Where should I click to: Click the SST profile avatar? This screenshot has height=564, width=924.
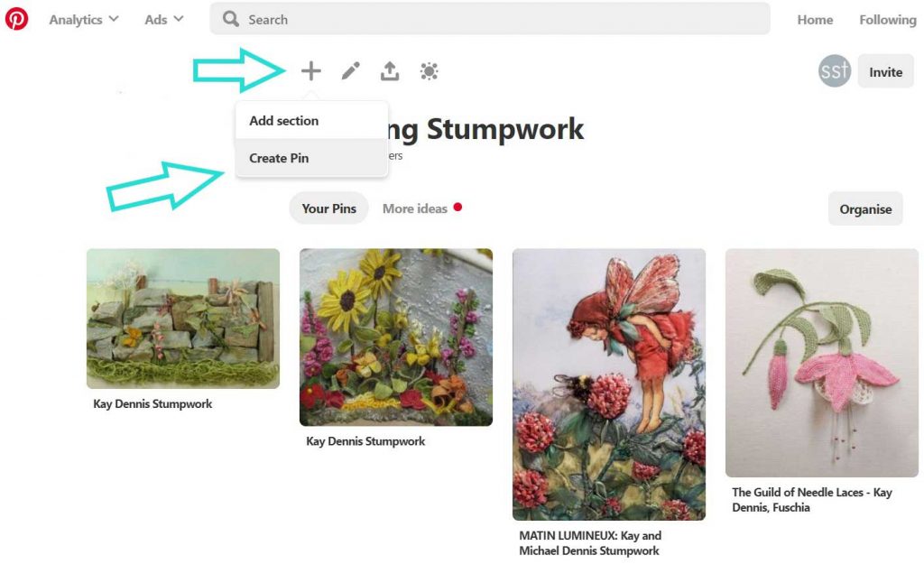click(835, 71)
